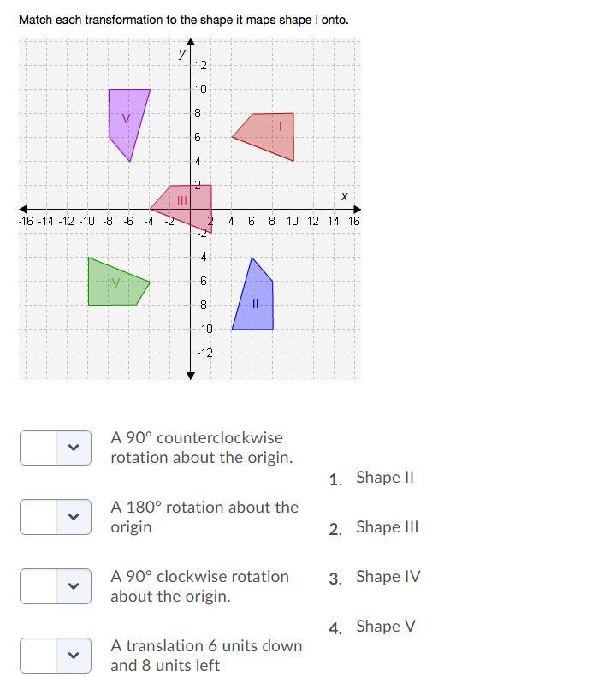Screen dimensions: 616x677
Task: Open dropdown for 90° clockwise rotation
Action: coord(56,586)
